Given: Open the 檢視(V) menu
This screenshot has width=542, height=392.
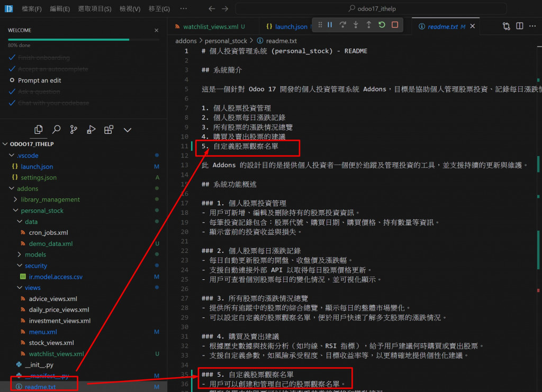Looking at the screenshot, I should (130, 8).
